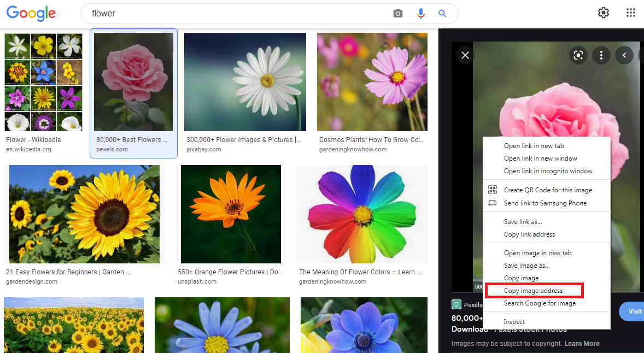This screenshot has height=353, width=644.
Task: Click the Samsung Phone device icon
Action: tap(493, 203)
